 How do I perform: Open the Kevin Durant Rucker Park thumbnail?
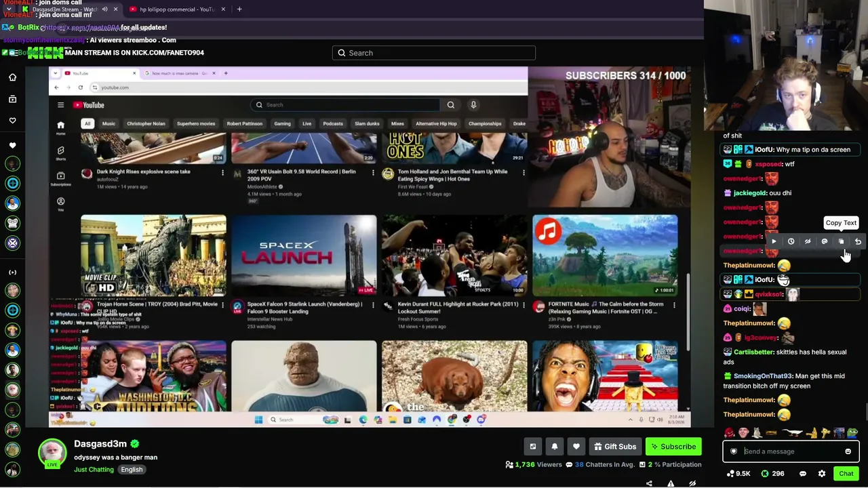(454, 256)
